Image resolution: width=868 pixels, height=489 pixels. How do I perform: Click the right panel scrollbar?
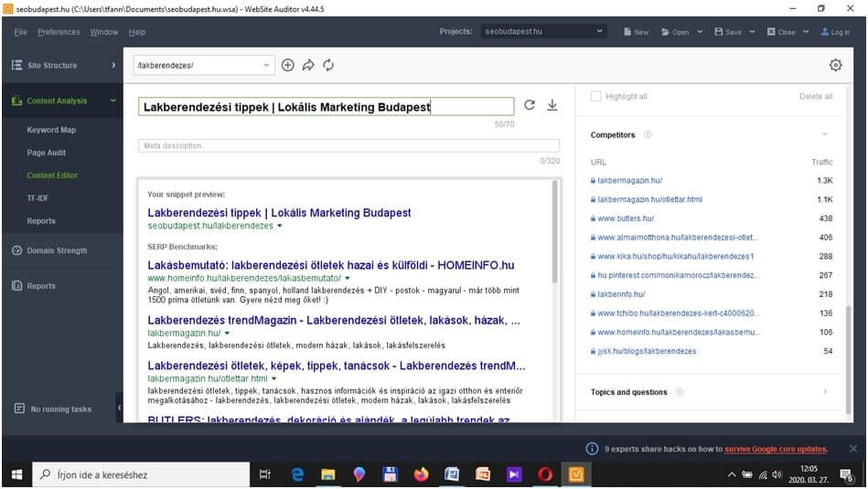tap(848, 359)
